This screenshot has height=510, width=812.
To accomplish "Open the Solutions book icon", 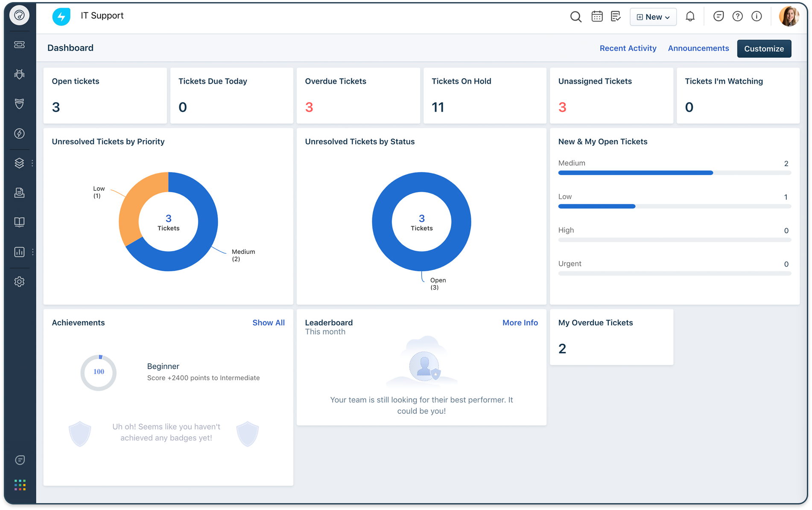I will 20,222.
